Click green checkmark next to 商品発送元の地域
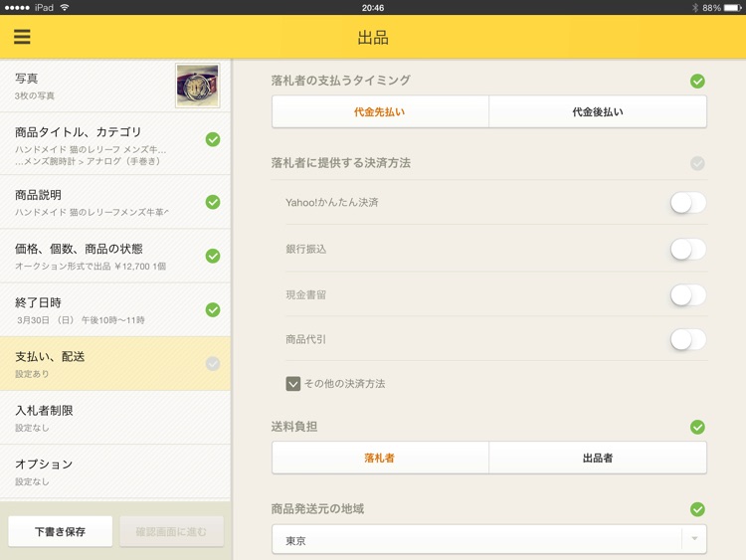Image resolution: width=746 pixels, height=560 pixels. (x=697, y=509)
